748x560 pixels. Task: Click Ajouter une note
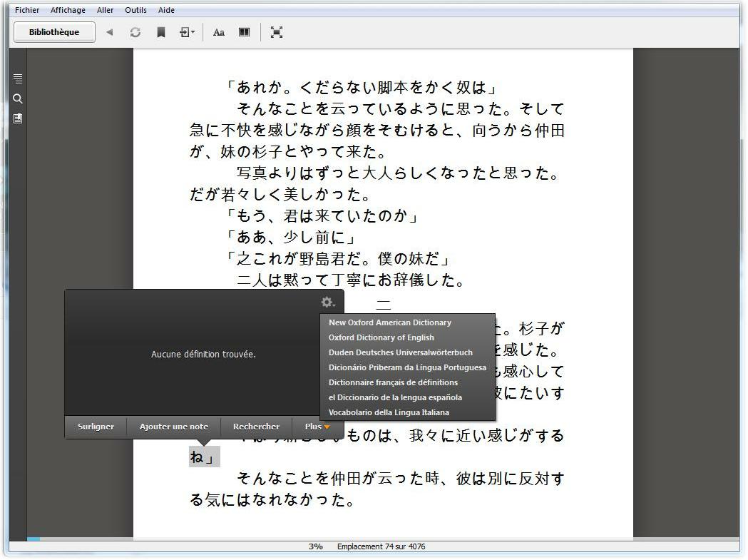click(x=173, y=427)
